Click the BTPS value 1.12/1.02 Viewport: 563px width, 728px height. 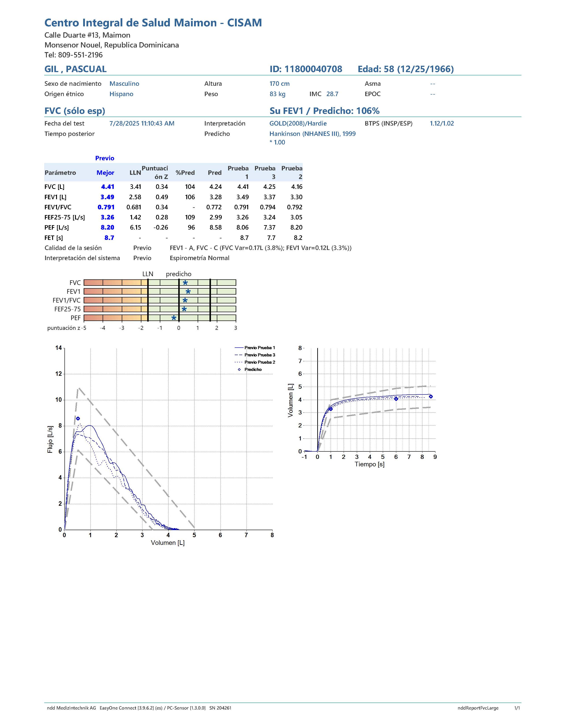click(442, 123)
